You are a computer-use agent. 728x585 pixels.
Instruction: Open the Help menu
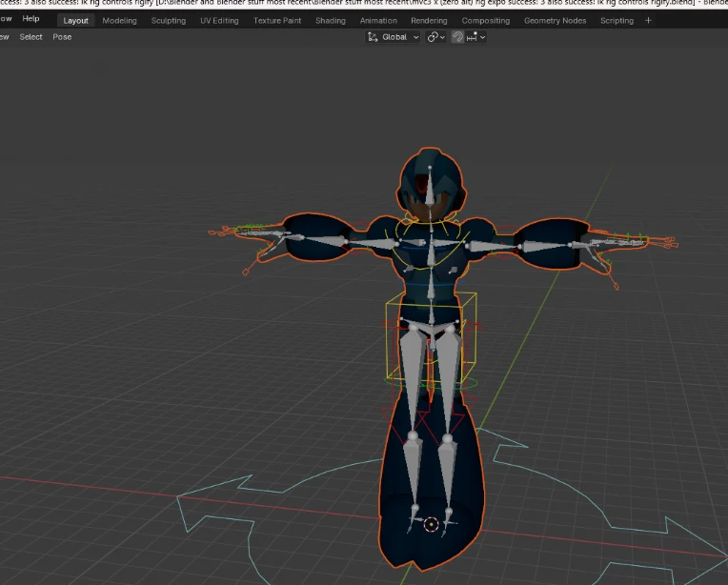30,18
